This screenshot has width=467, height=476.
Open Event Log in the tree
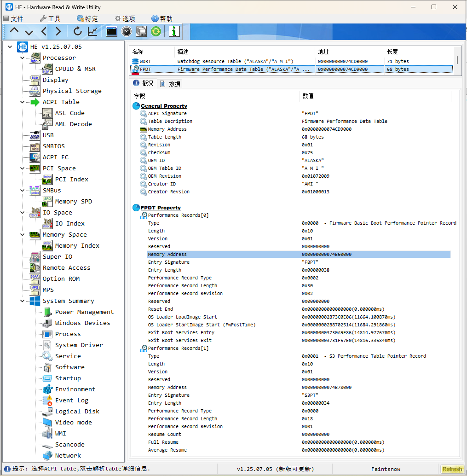point(71,401)
